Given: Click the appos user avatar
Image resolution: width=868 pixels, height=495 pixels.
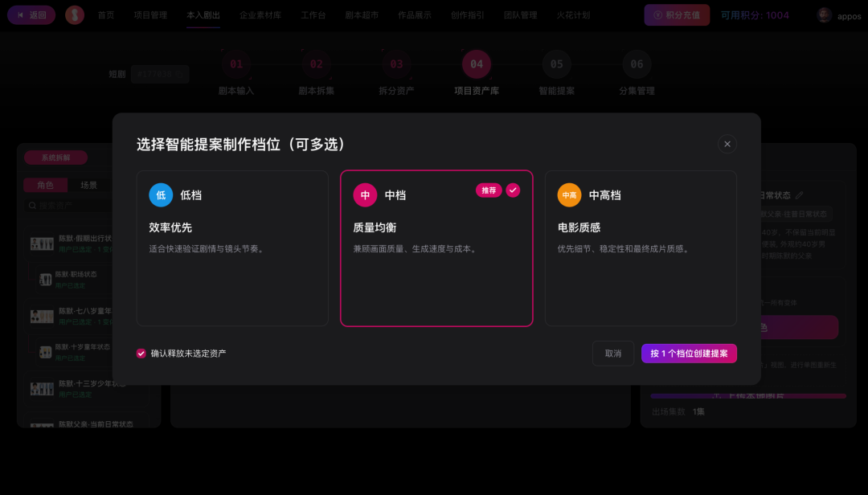Looking at the screenshot, I should click(x=825, y=15).
